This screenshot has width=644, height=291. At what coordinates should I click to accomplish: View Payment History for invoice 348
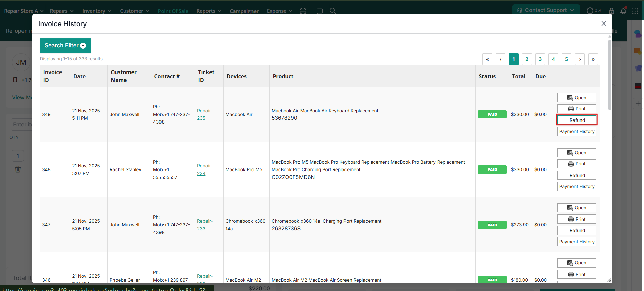pos(577,186)
